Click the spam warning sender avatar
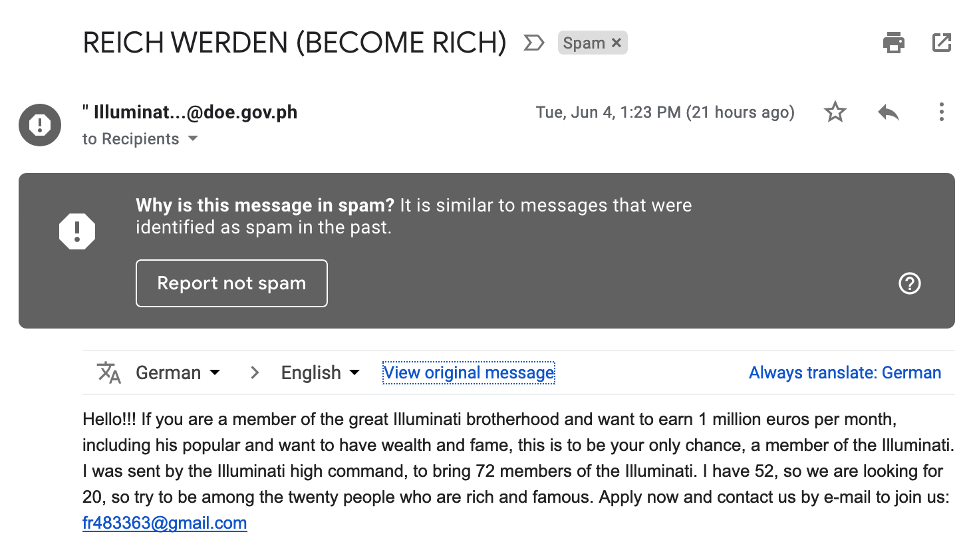Image resolution: width=975 pixels, height=560 pixels. click(40, 125)
